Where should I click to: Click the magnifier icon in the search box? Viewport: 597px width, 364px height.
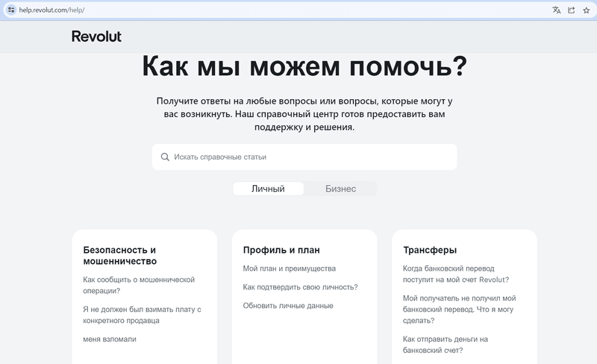point(165,157)
